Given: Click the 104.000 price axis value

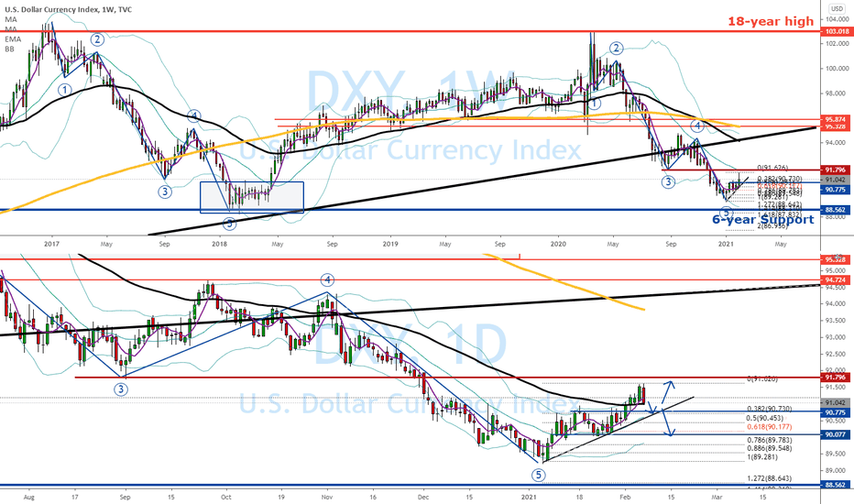Looking at the screenshot, I should (838, 19).
